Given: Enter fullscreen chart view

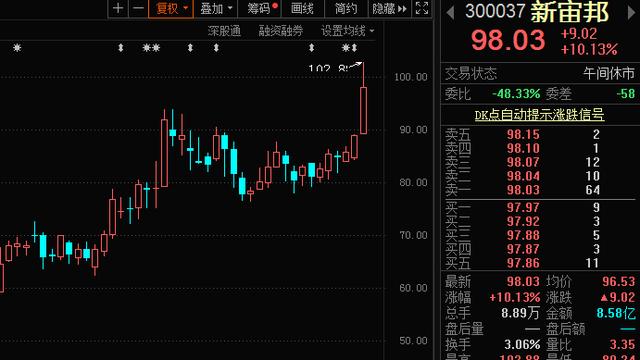Looking at the screenshot, I should 422,8.
